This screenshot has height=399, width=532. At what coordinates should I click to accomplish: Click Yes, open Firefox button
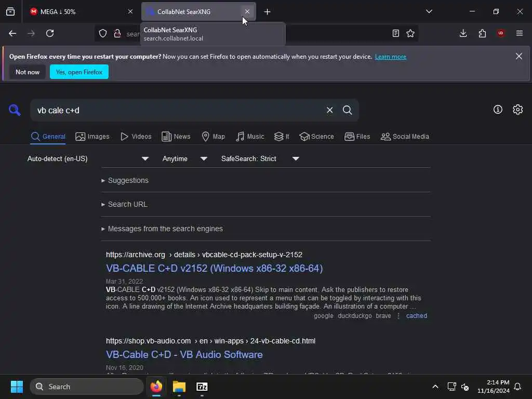(79, 72)
